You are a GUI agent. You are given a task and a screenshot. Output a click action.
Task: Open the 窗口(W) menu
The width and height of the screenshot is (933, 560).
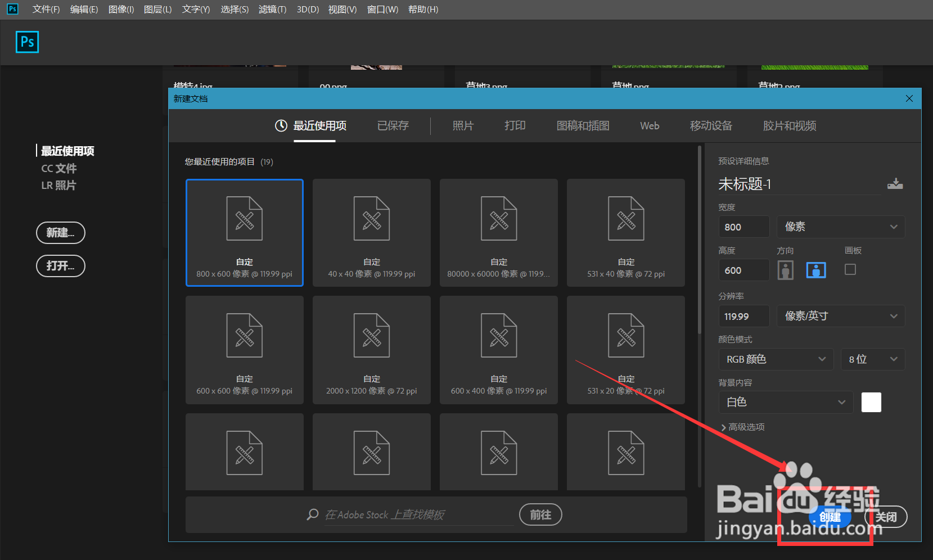click(x=382, y=9)
